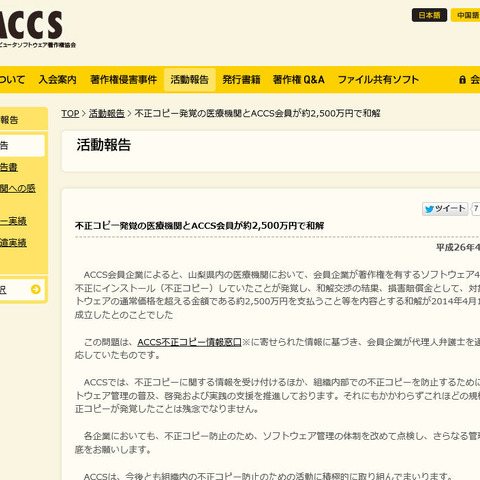Open sidebar link ending in ー実績
The image size is (480, 480).
[x=13, y=221]
